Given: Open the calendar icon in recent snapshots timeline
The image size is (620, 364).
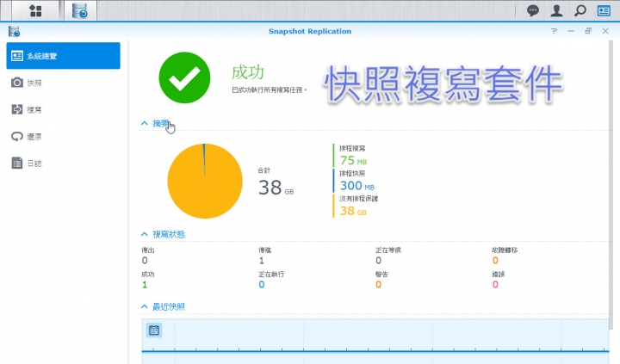Looking at the screenshot, I should [154, 330].
